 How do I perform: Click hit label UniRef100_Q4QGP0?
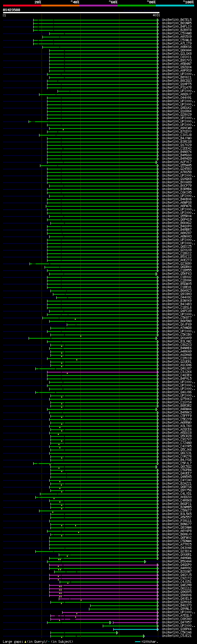coord(177,565)
